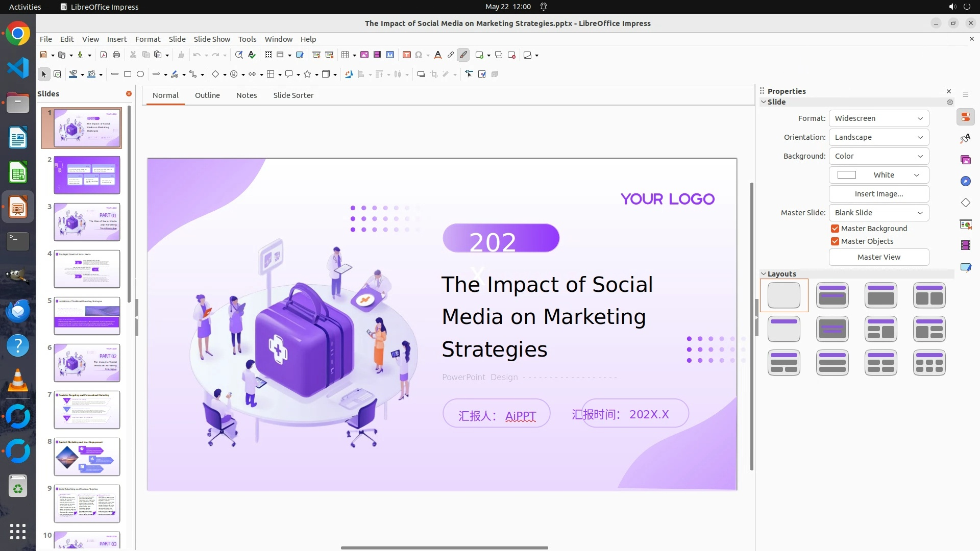Uncheck the Master Background checkbox
Viewport: 980px width, 551px height.
point(835,229)
